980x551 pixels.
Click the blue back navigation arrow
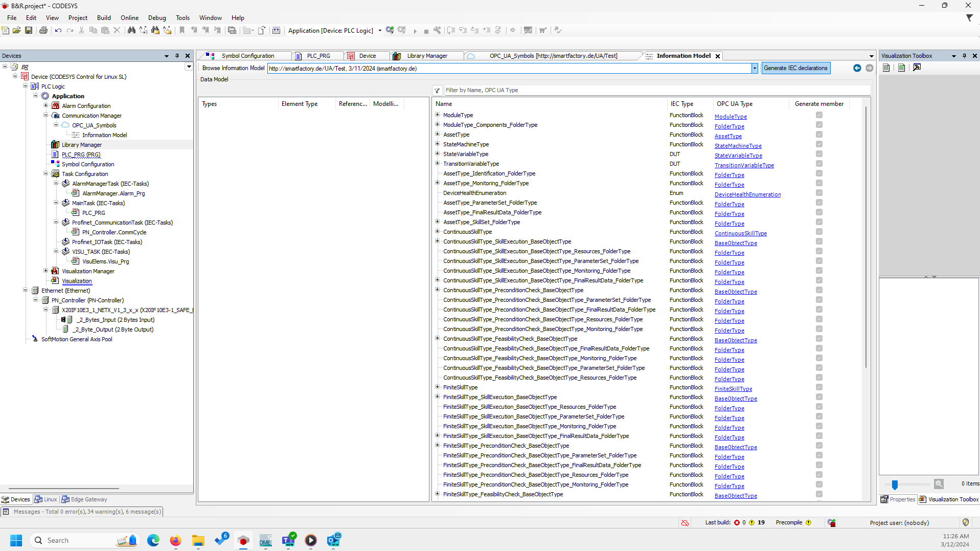(x=857, y=68)
